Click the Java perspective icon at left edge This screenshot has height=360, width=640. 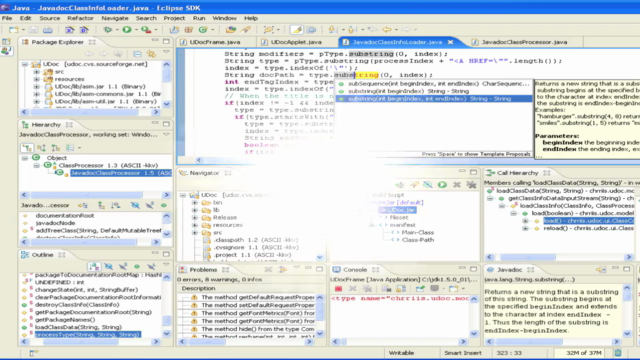(x=7, y=51)
